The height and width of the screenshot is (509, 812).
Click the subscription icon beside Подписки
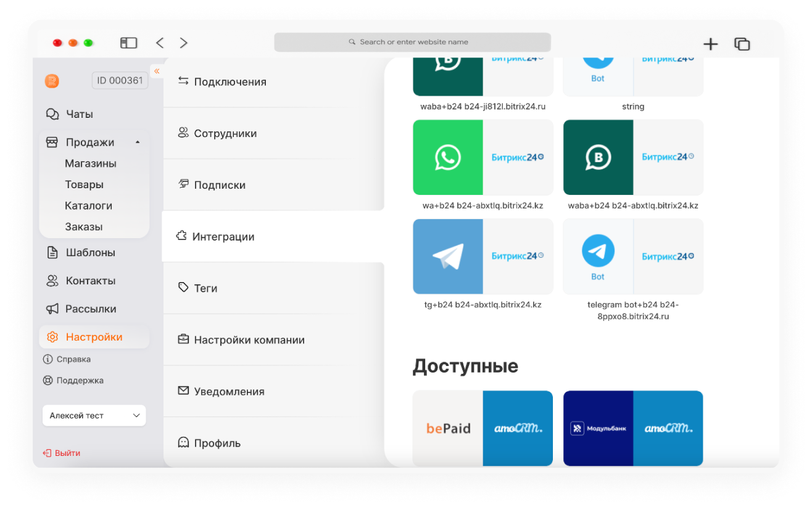pyautogui.click(x=183, y=184)
